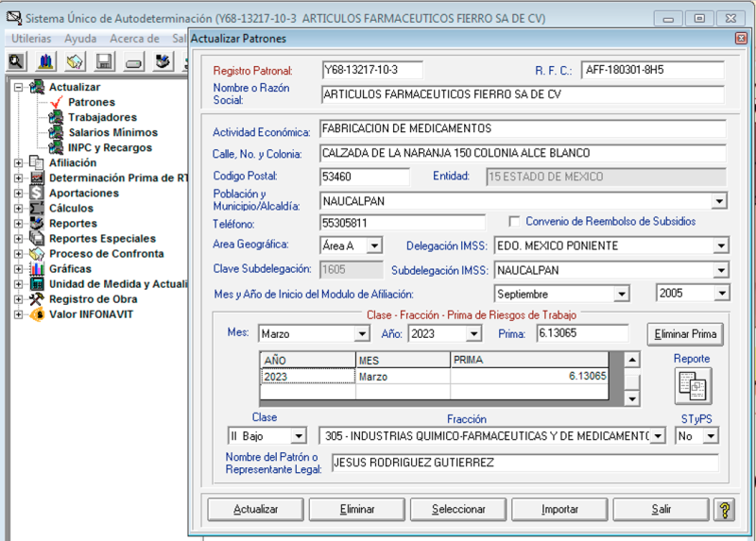Expand the Aportaciones tree node
Viewport: 756px width, 541px height.
coord(18,194)
